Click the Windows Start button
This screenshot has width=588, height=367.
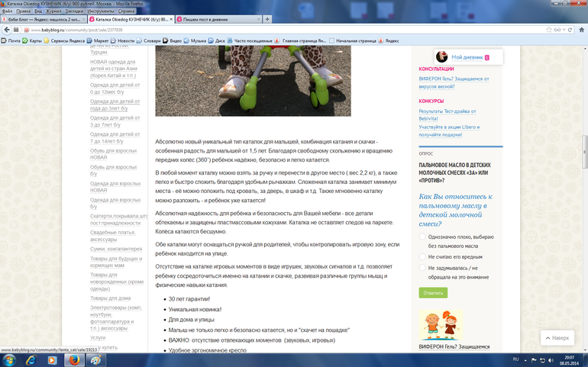pyautogui.click(x=9, y=360)
